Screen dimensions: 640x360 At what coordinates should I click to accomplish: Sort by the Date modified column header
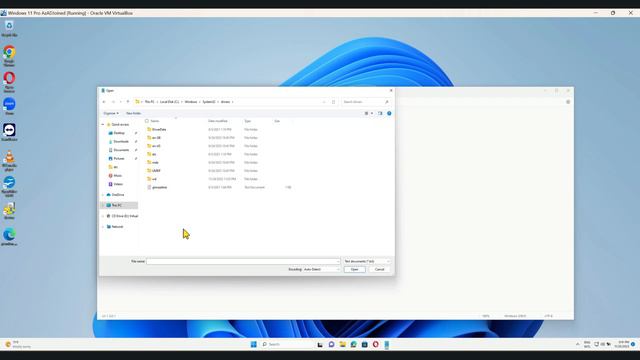pyautogui.click(x=218, y=121)
